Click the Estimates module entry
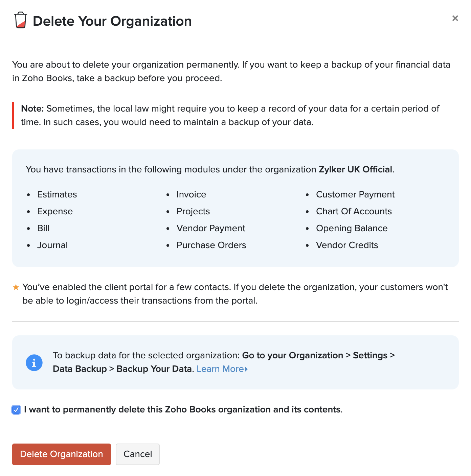 coord(57,194)
